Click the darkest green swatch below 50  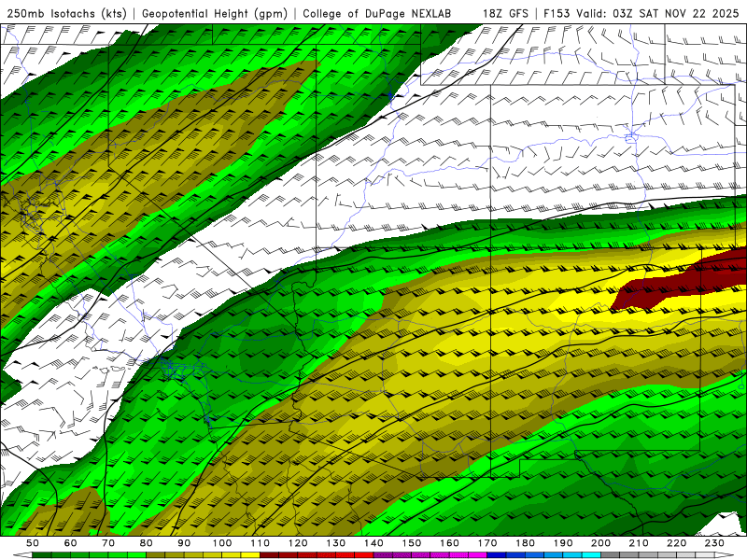pyautogui.click(x=41, y=555)
